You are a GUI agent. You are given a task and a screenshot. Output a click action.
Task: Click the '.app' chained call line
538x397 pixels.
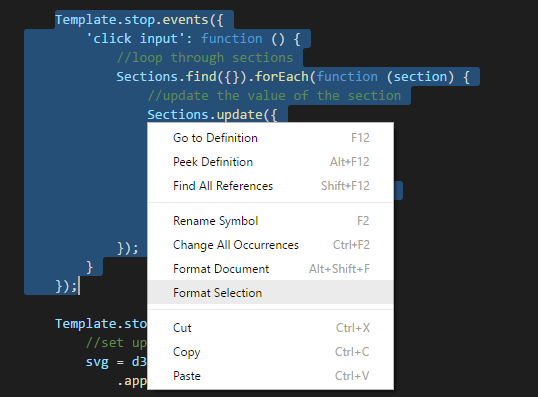132,381
